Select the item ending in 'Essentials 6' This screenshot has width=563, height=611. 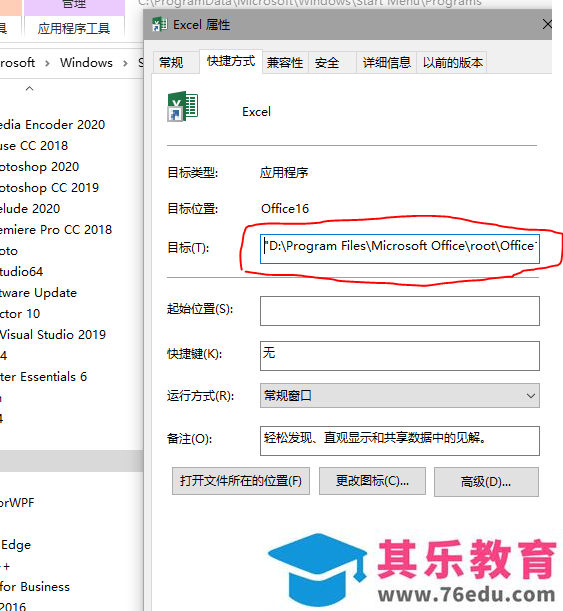tap(43, 377)
